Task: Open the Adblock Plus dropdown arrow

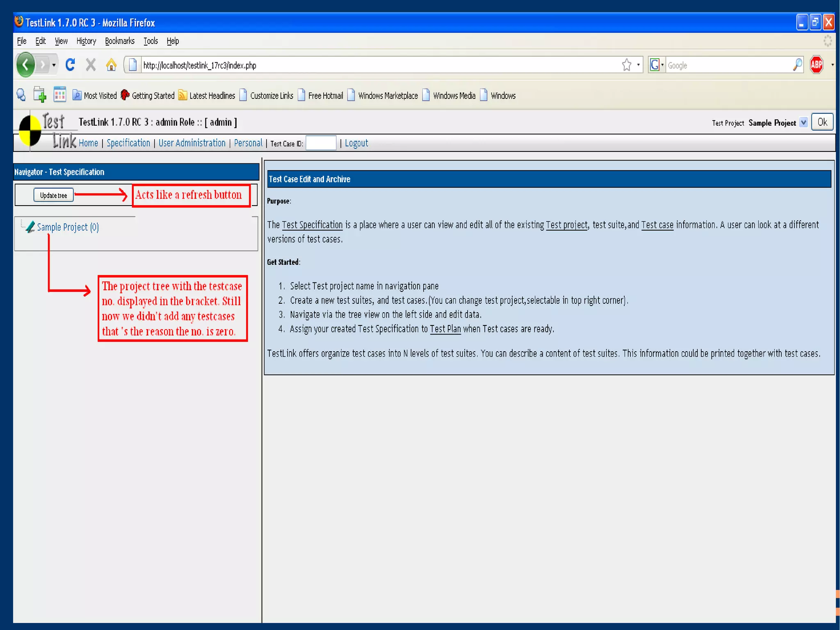Action: [832, 65]
